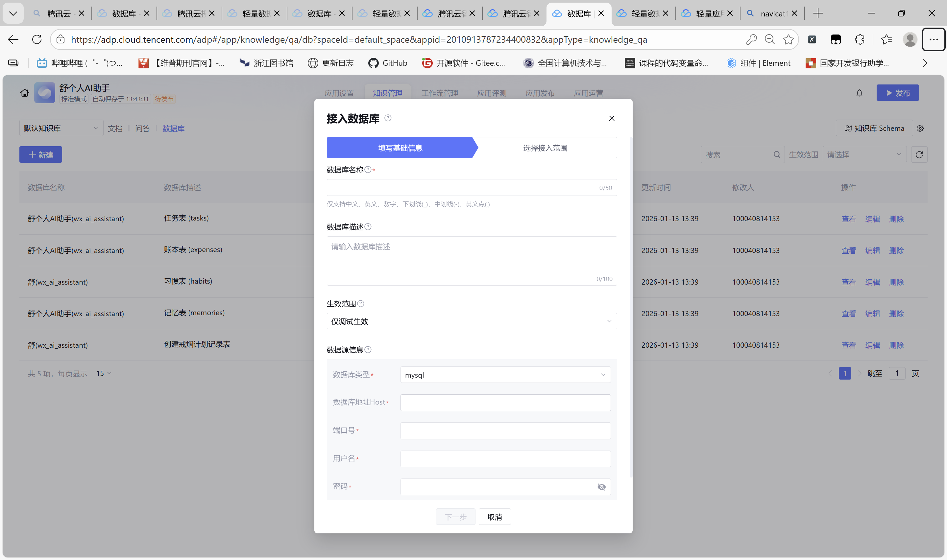
Task: Expand the 仅调试生效 scope dropdown
Action: pos(472,321)
